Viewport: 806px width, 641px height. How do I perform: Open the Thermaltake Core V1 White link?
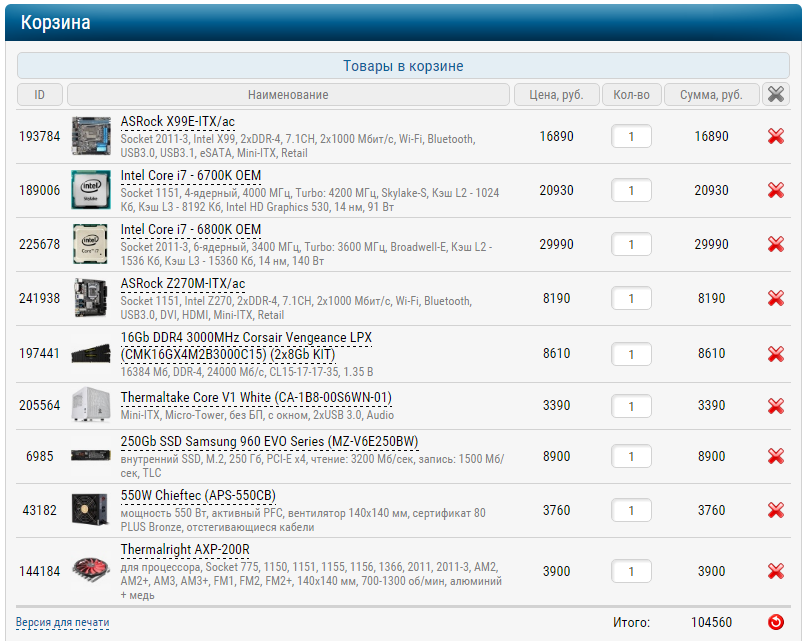256,398
